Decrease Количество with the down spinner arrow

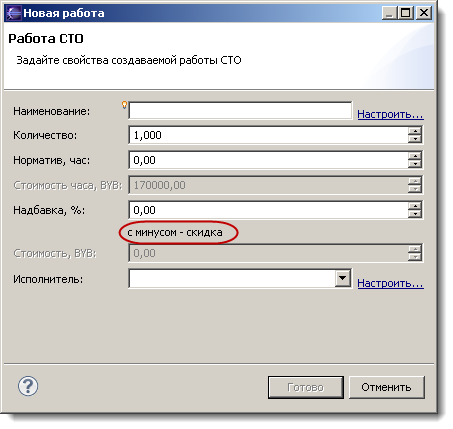point(415,139)
